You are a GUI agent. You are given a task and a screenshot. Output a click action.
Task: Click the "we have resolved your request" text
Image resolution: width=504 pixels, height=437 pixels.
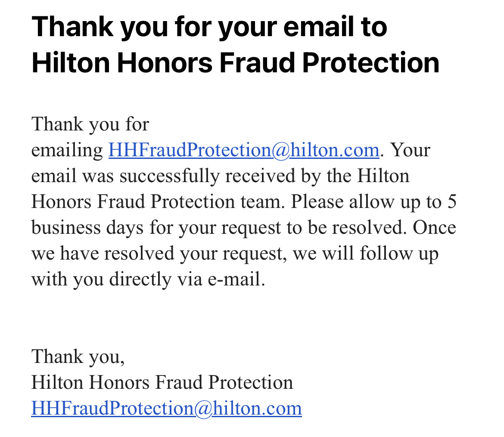click(158, 254)
